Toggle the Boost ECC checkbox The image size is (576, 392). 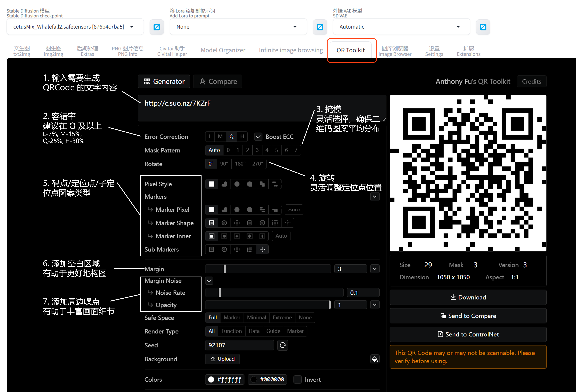coord(258,137)
